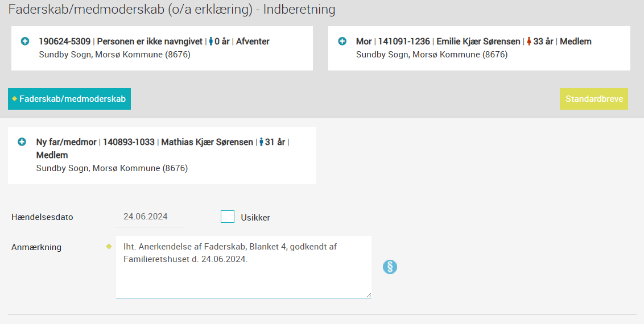
Task: Expand the unnamed child 190624-5309 card
Action: click(x=25, y=41)
